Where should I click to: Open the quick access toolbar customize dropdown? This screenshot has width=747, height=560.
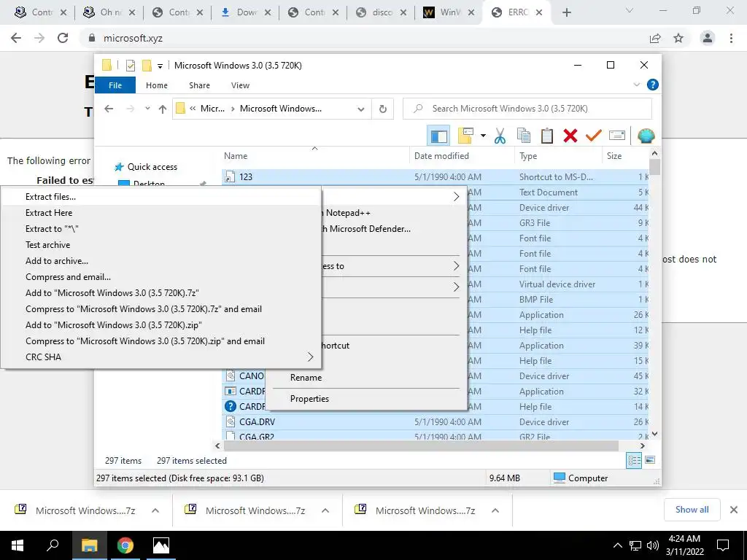pyautogui.click(x=160, y=66)
